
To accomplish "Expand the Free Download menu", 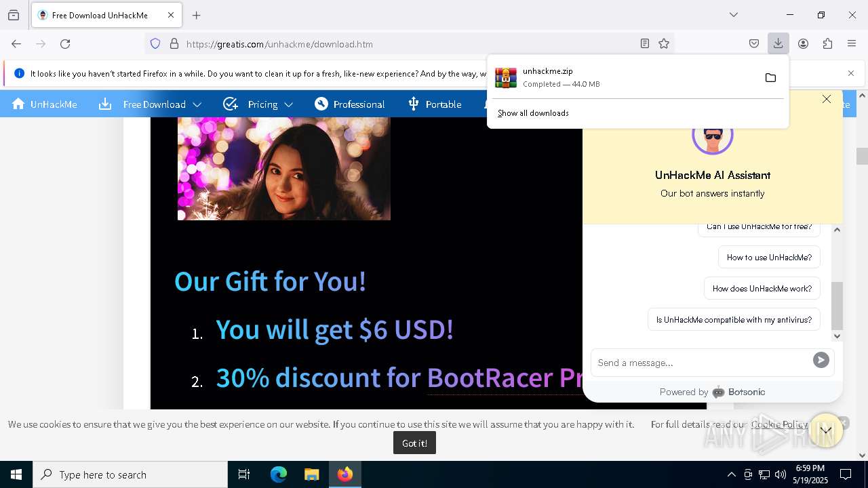I will 151,104.
